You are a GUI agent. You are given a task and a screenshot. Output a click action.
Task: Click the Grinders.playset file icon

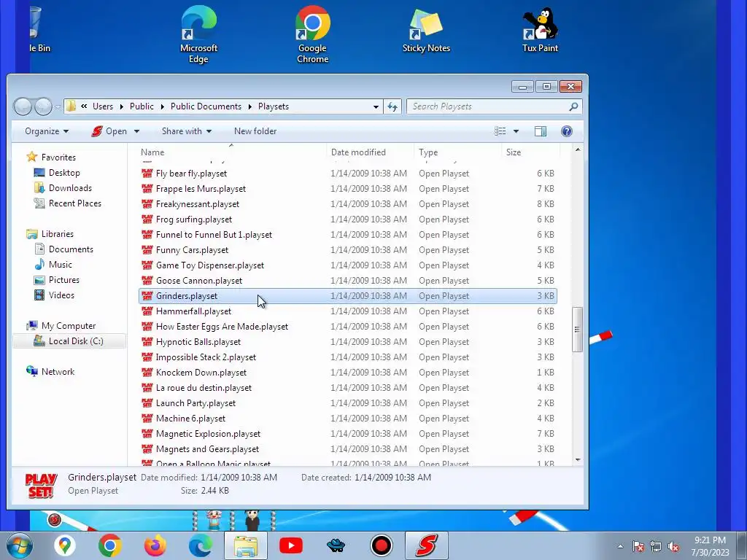point(147,296)
